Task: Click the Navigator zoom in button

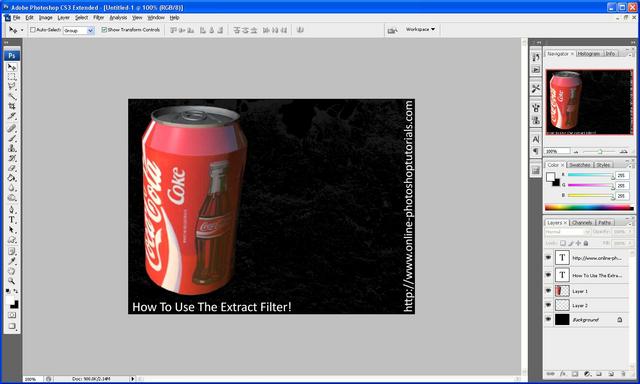Action: tap(623, 151)
